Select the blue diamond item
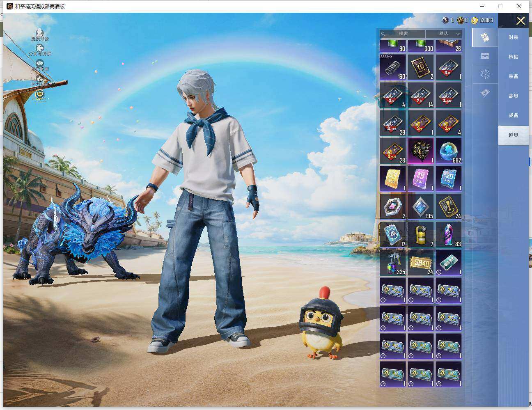The image size is (532, 410). (x=421, y=207)
